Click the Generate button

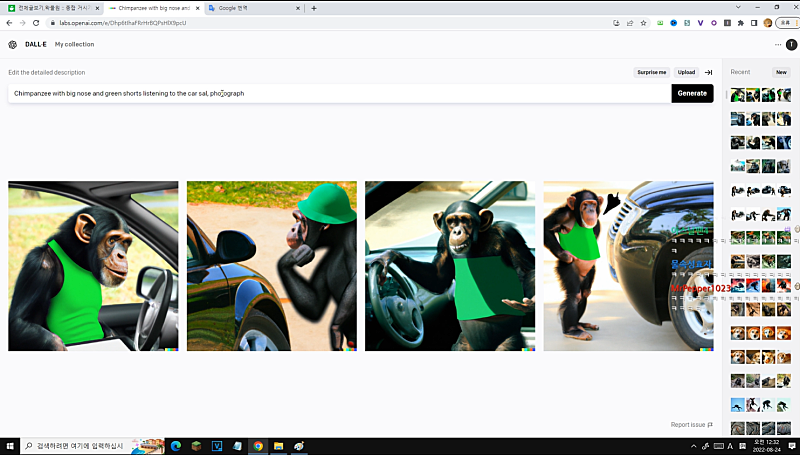[692, 93]
